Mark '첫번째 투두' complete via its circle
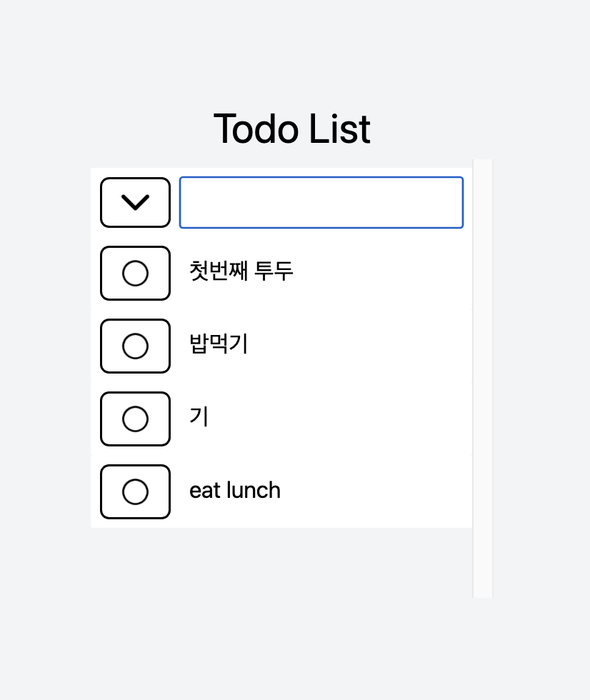Image resolution: width=590 pixels, height=700 pixels. (135, 273)
